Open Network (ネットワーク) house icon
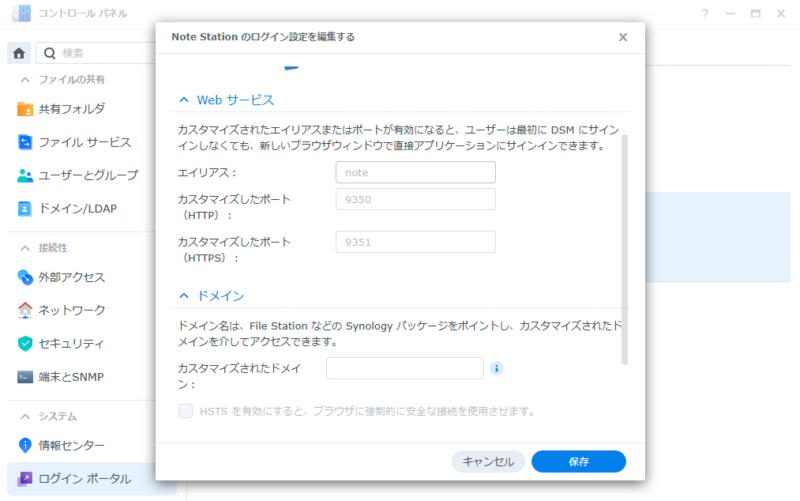 coord(24,310)
